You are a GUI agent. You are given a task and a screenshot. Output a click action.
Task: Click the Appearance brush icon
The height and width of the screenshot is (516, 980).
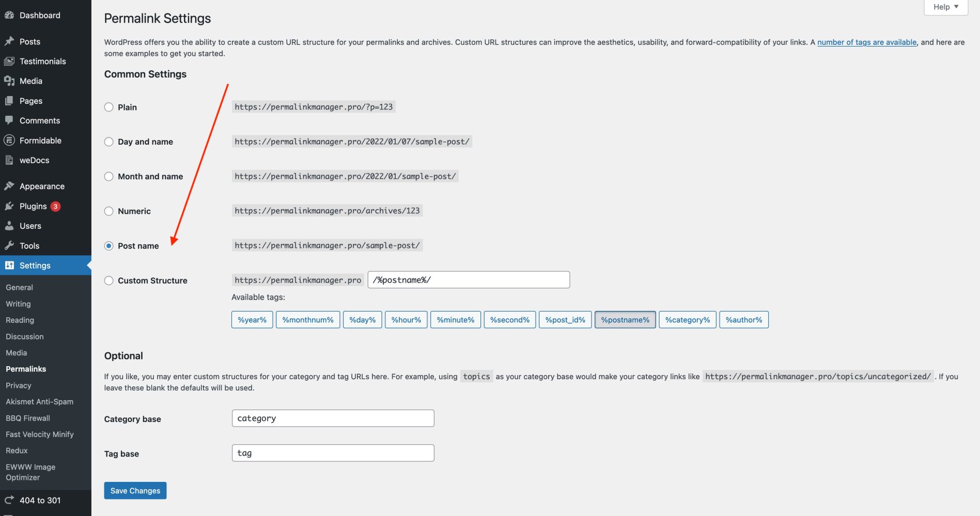pos(9,185)
